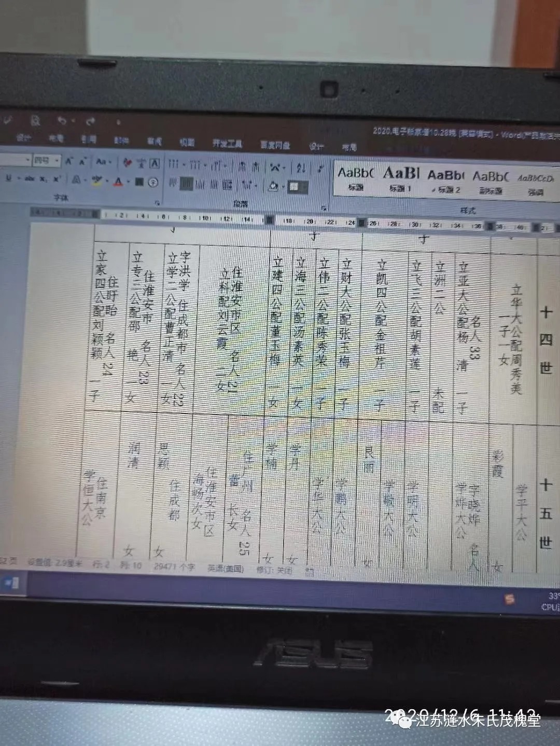
Task: Apply the 副标题 style
Action: coord(490,183)
